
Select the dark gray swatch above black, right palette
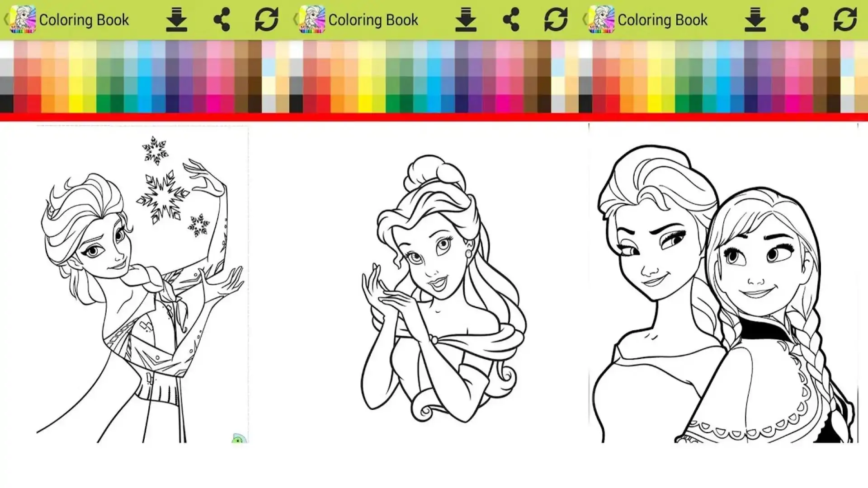(x=585, y=85)
